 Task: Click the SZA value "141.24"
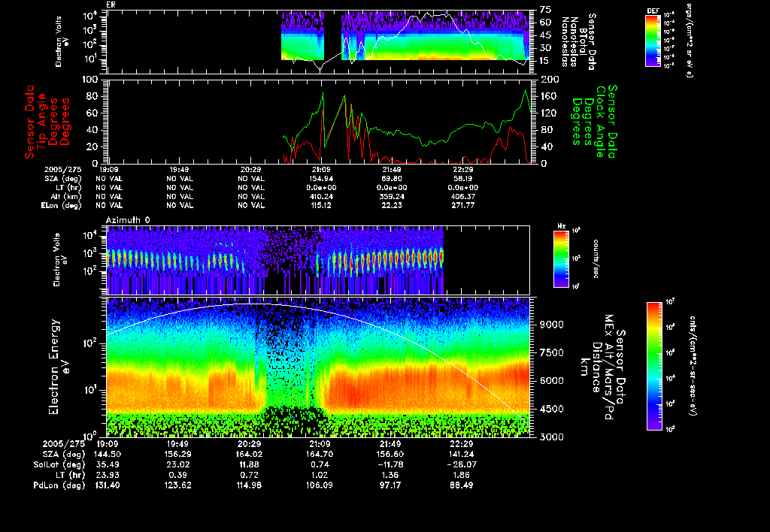461,455
